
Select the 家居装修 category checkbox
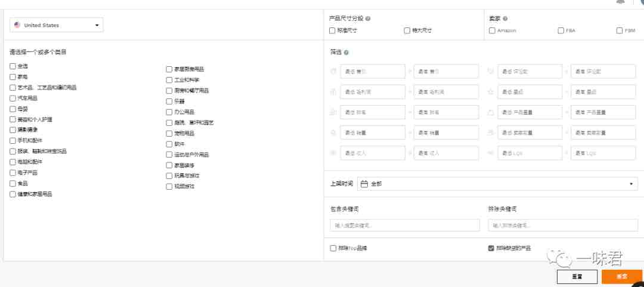click(x=169, y=165)
